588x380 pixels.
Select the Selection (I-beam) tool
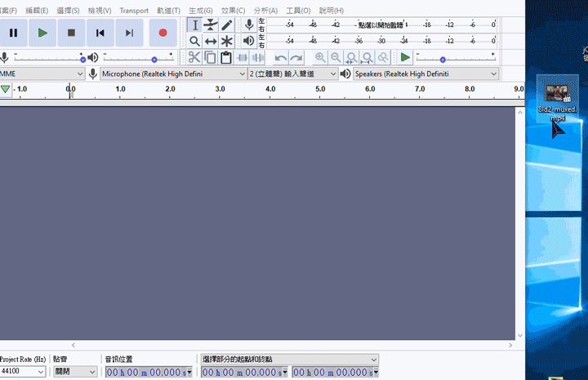coord(194,25)
